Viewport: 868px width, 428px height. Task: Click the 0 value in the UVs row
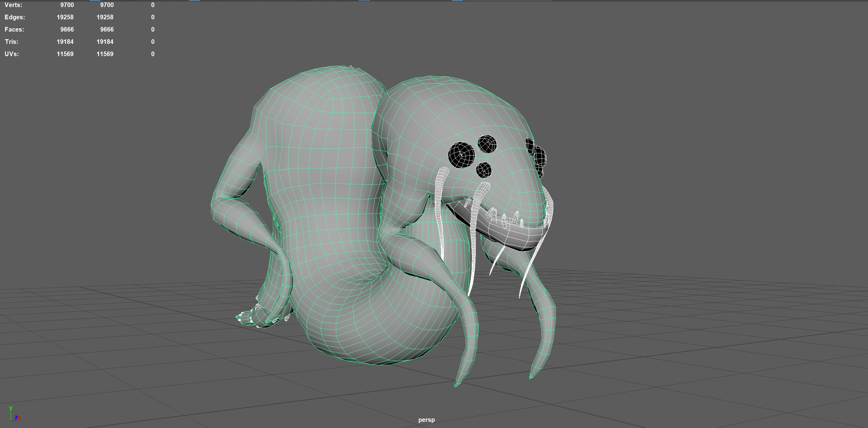[x=153, y=54]
